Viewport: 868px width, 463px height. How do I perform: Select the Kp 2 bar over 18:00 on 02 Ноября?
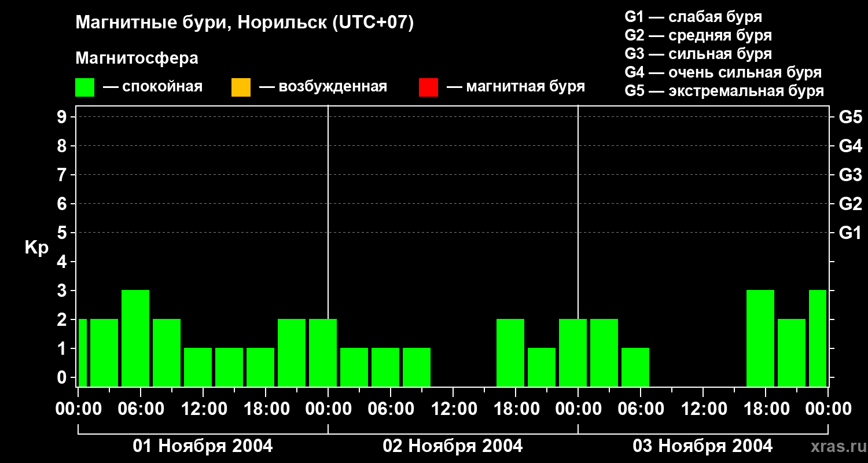coord(510,352)
